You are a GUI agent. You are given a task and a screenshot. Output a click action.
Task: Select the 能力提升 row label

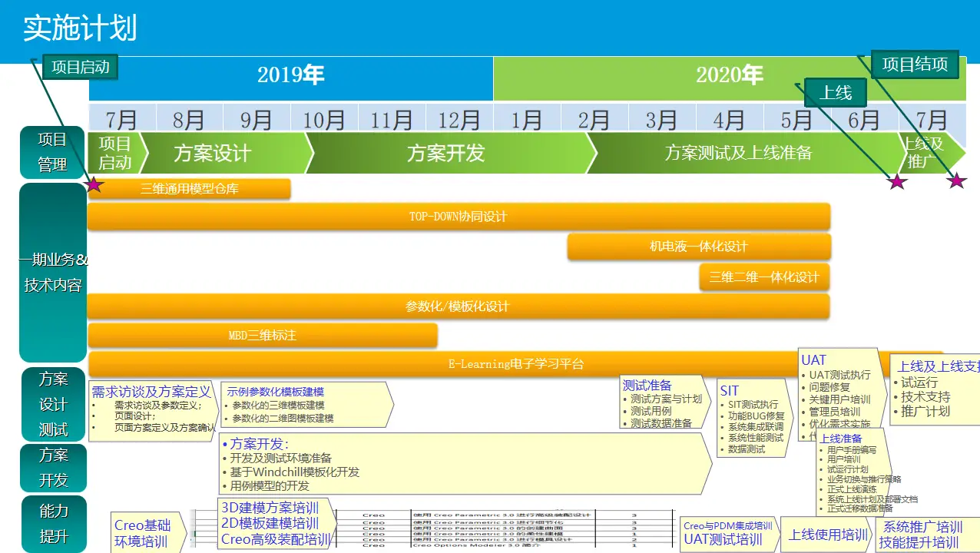pyautogui.click(x=53, y=523)
